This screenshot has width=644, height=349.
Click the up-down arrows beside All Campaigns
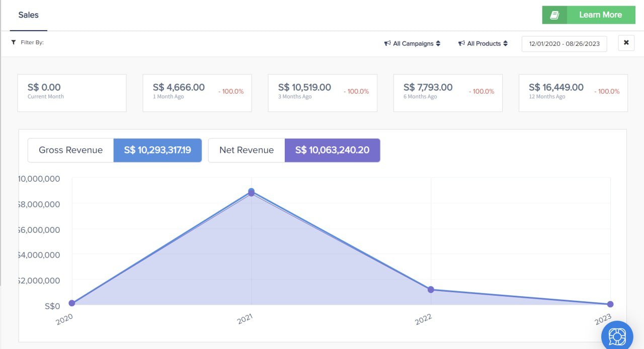[438, 43]
